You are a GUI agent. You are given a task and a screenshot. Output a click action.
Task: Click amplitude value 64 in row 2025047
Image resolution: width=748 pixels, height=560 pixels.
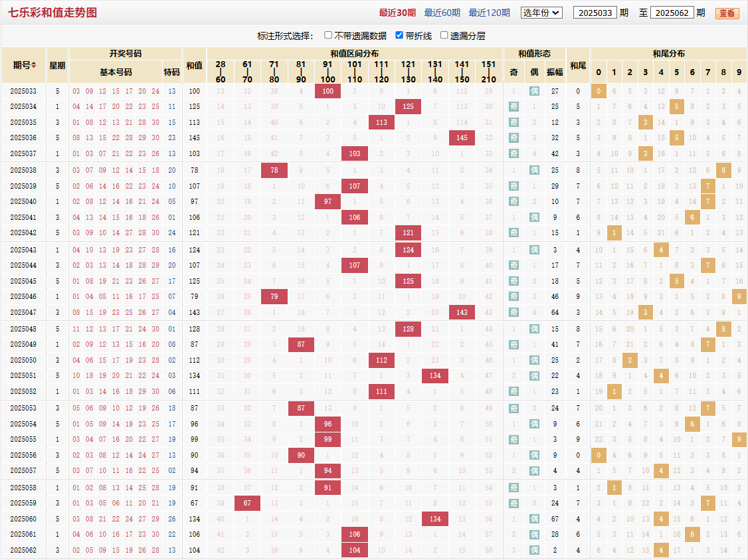tap(555, 312)
